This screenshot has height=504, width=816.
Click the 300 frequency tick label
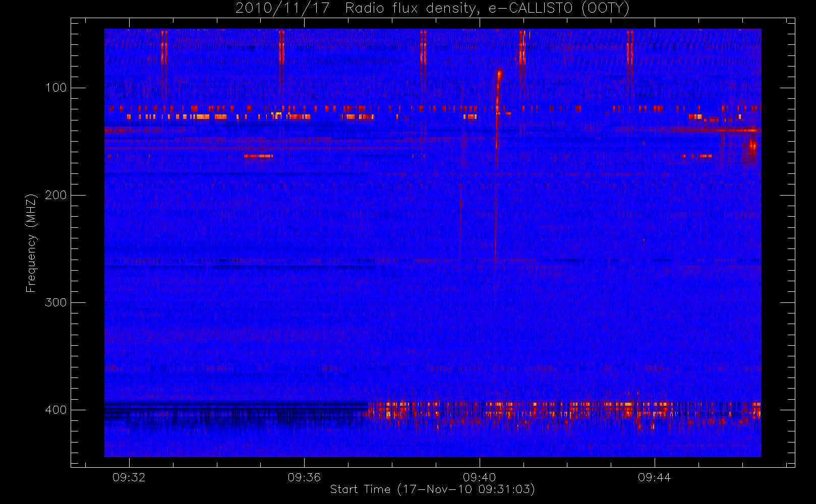pyautogui.click(x=56, y=302)
